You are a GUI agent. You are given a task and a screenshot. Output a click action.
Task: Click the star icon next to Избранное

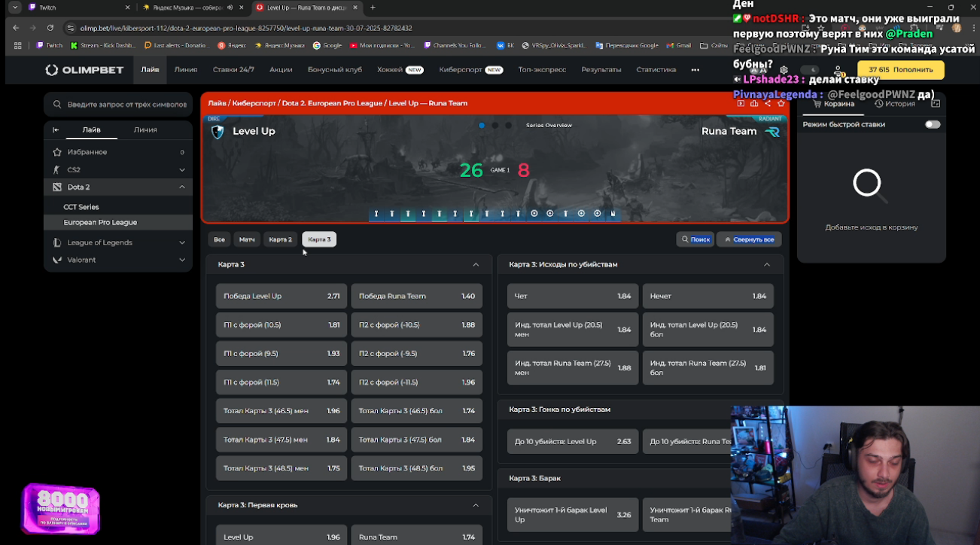click(x=57, y=152)
